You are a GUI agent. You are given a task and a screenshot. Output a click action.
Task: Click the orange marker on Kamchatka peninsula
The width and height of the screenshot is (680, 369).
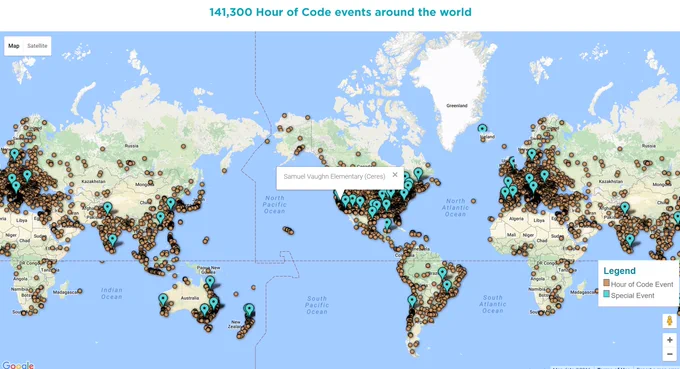[225, 171]
